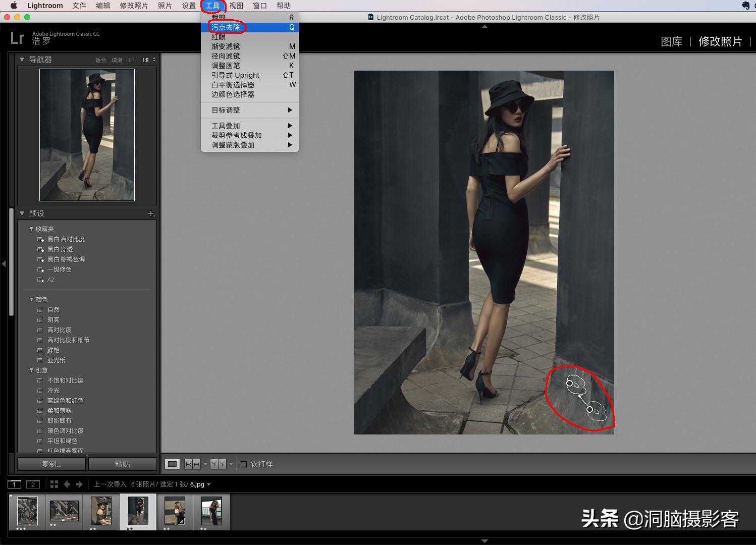The height and width of the screenshot is (545, 756).
Task: Click the YY reference view icon
Action: pos(218,464)
